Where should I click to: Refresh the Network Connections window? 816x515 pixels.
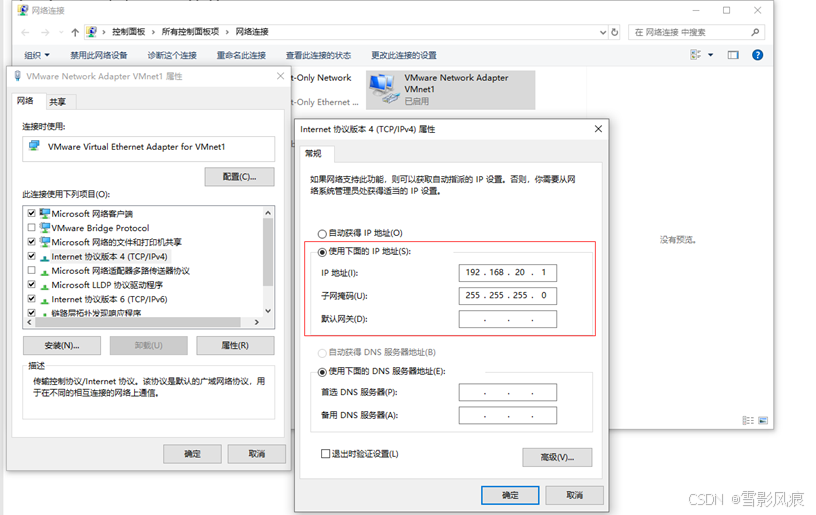(615, 32)
